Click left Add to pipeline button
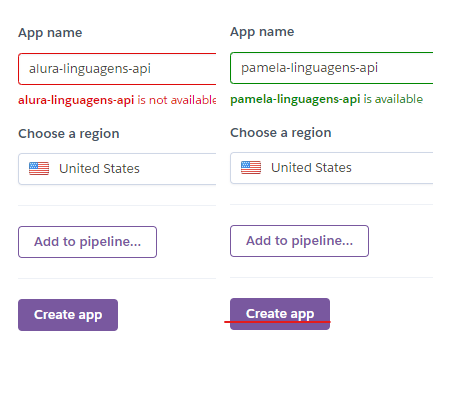The image size is (463, 401). [x=87, y=242]
